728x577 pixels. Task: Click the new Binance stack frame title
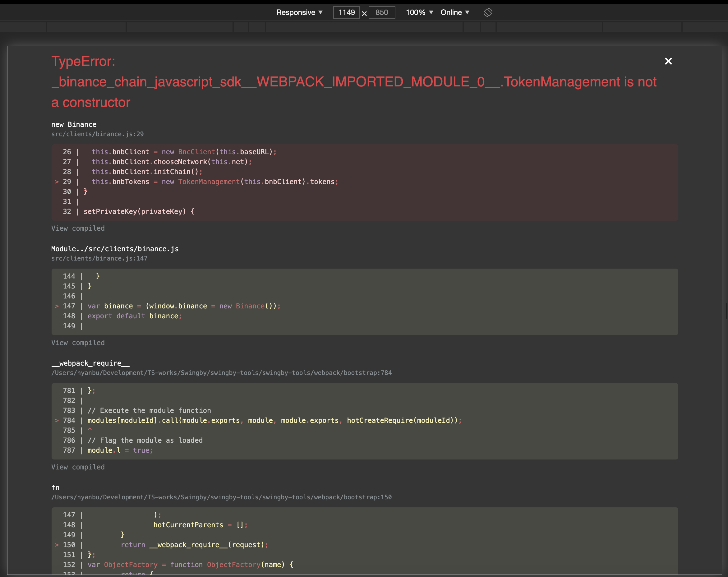pos(74,125)
